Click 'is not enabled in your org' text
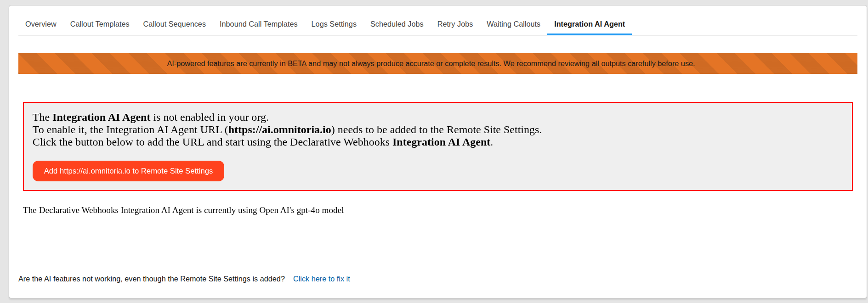 [x=210, y=118]
